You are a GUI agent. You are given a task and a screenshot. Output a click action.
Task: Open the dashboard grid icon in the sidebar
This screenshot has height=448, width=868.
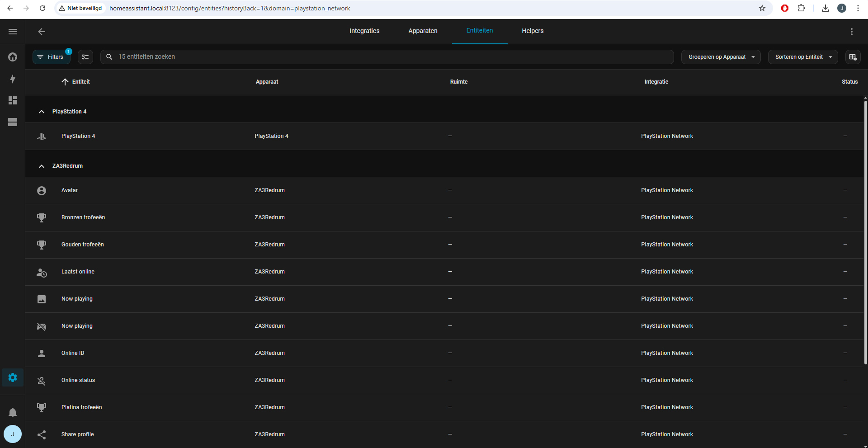tap(13, 100)
